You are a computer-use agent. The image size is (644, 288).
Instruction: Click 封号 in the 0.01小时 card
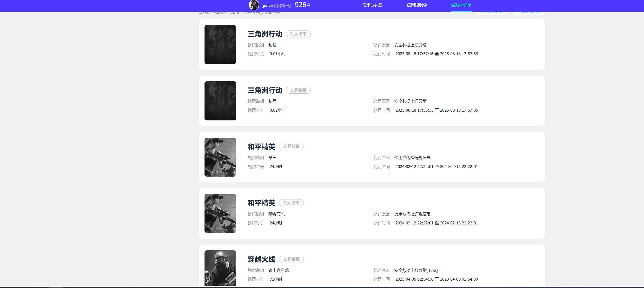[273, 45]
